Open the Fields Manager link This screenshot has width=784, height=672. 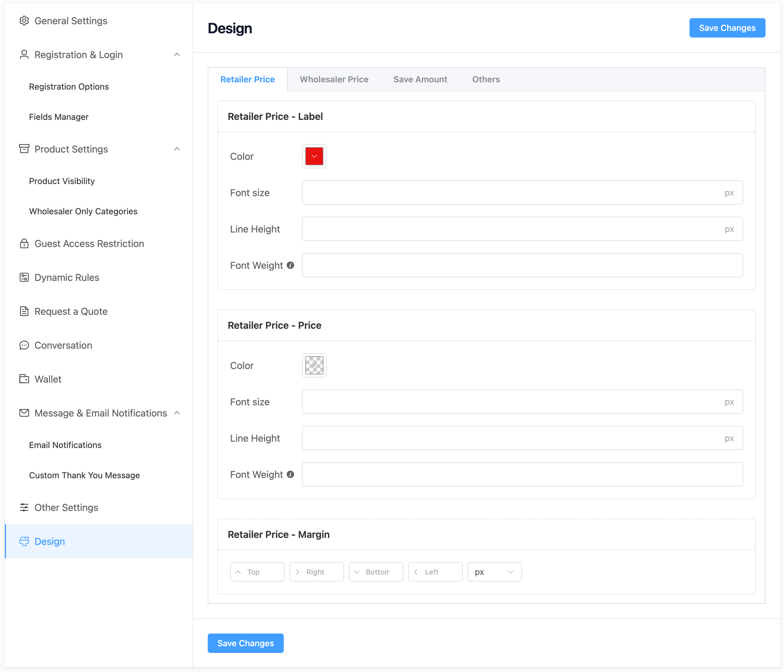(59, 117)
